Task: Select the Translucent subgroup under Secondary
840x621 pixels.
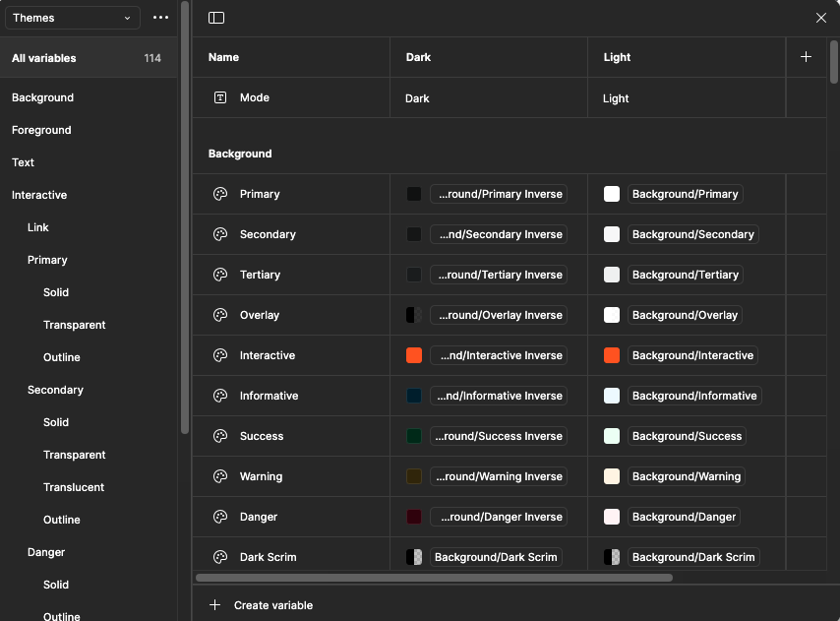Action: point(74,487)
